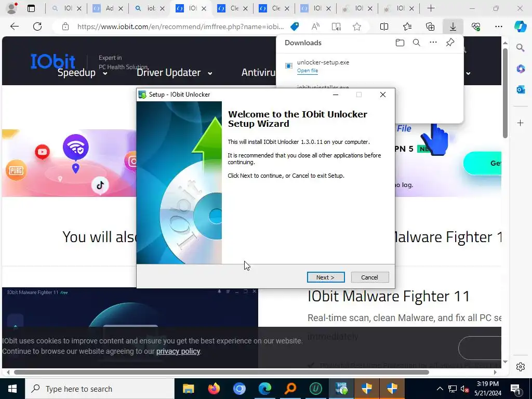The width and height of the screenshot is (532, 399).
Task: Toggle split screen icon
Action: (x=384, y=26)
